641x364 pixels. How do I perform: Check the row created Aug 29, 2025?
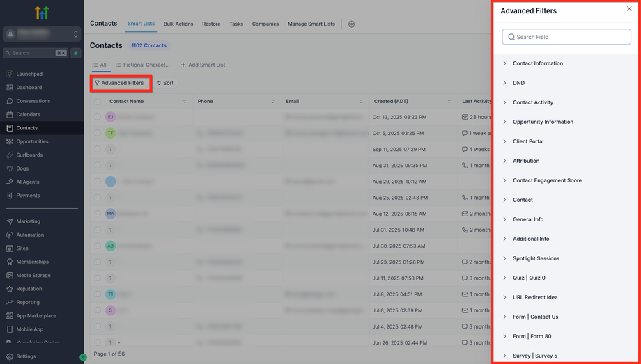pos(98,181)
